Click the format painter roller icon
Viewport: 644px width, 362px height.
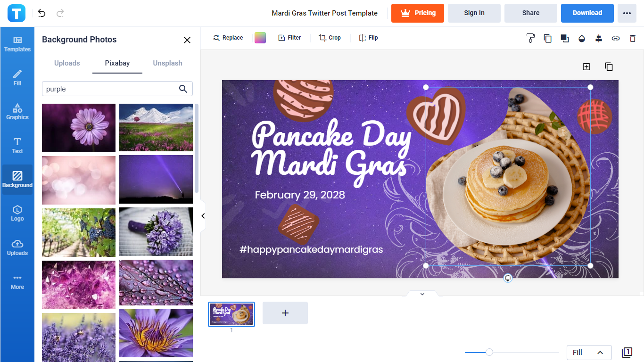pyautogui.click(x=530, y=38)
